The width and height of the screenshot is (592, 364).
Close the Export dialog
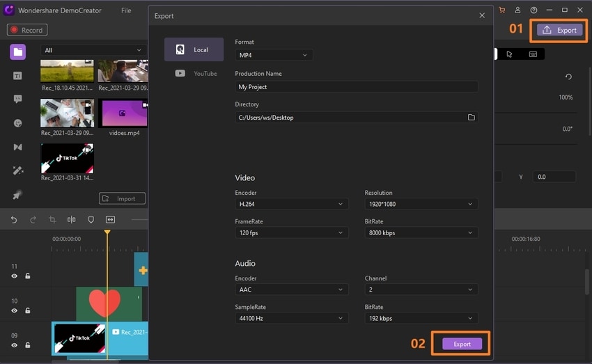[x=482, y=15]
